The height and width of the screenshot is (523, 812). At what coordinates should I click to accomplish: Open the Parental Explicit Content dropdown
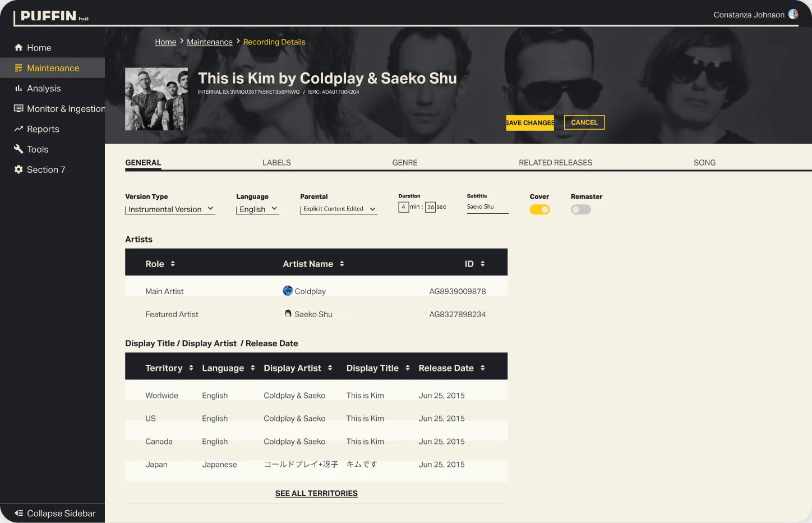point(339,209)
